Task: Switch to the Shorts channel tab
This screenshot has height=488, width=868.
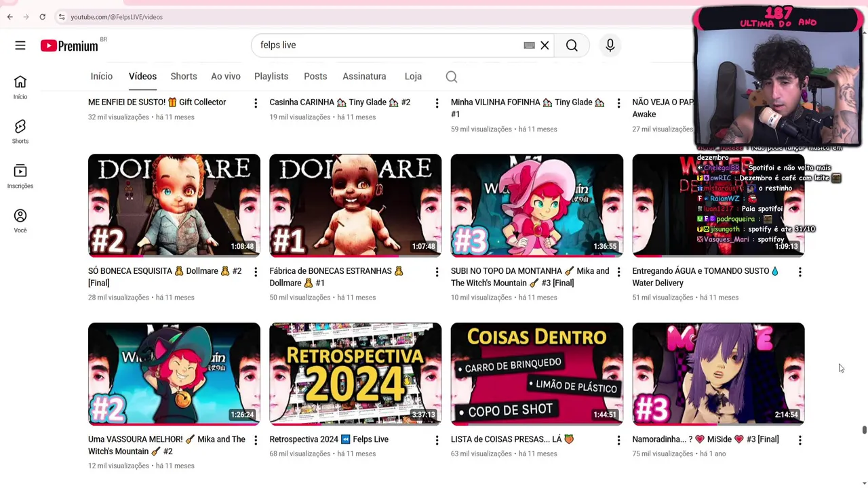Action: (184, 77)
